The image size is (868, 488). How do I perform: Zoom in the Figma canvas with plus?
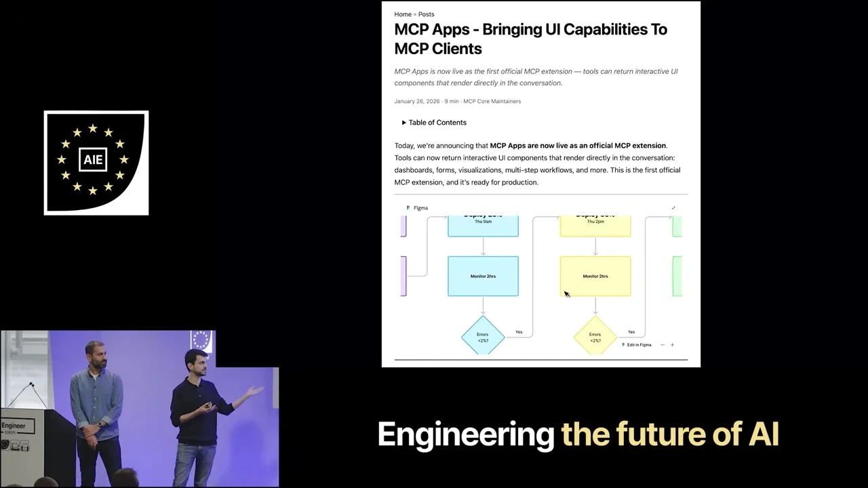(x=672, y=345)
